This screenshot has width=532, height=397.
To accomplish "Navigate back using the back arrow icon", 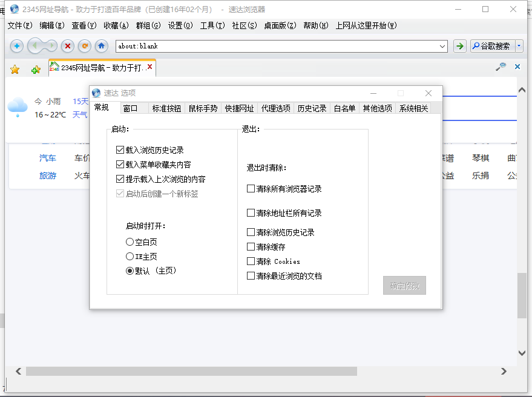I will (34, 46).
